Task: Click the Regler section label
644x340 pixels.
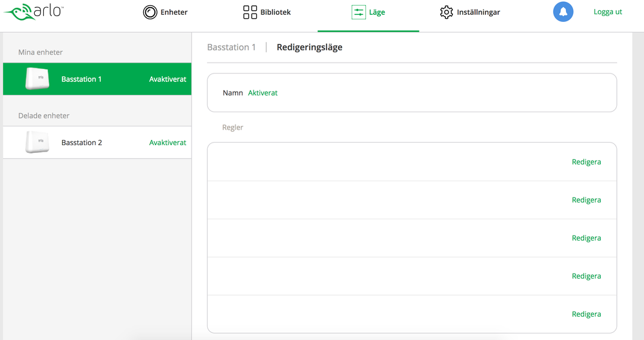Action: 232,128
